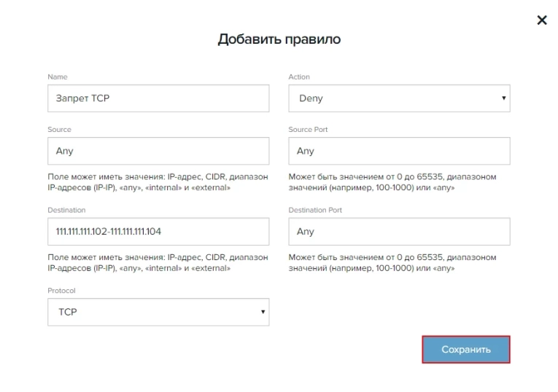Screen dimensions: 558x392
Task: Focus the Source input field
Action: [158, 151]
